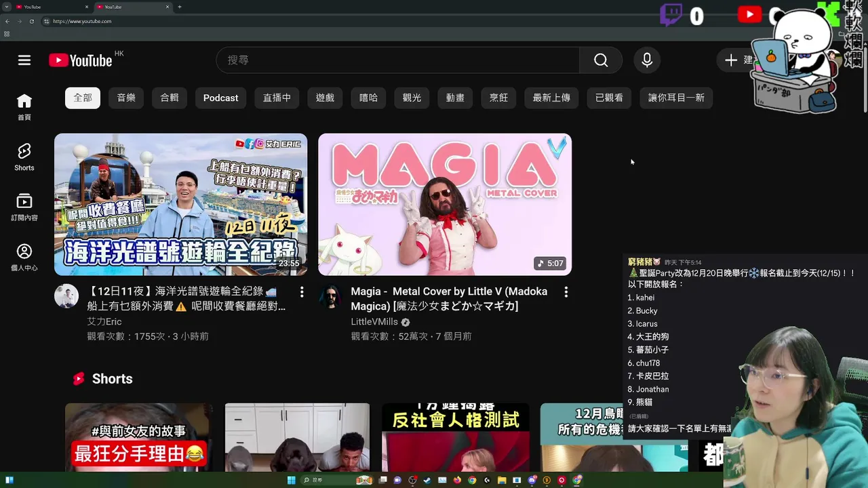Open the YouTube hamburger guide menu
Viewport: 868px width, 488px height.
tap(24, 60)
